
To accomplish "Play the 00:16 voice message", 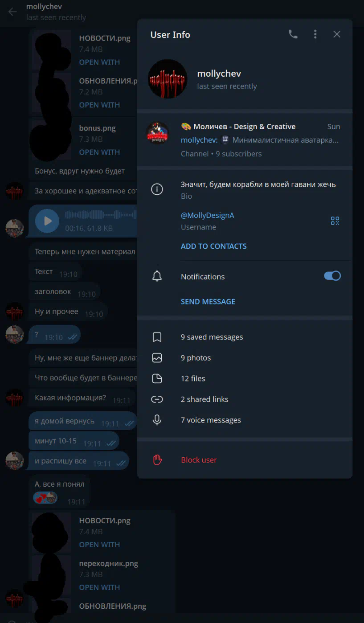I will coord(47,221).
